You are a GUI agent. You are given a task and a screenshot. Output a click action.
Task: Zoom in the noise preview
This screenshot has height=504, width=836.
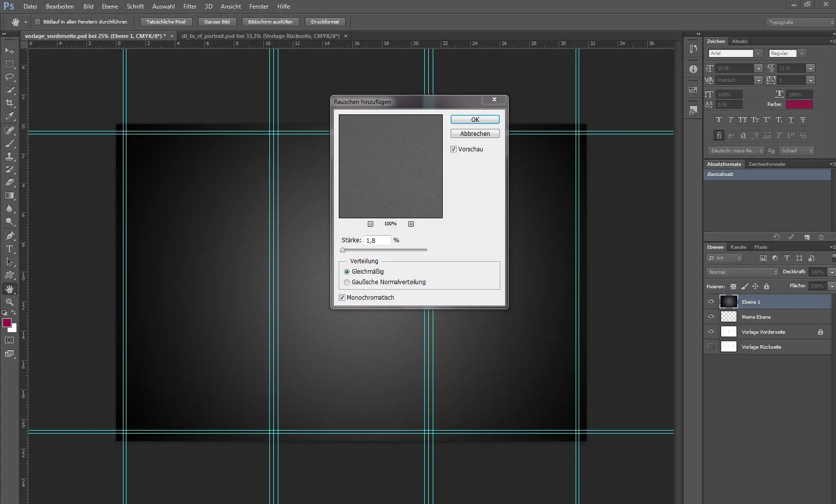pos(411,224)
